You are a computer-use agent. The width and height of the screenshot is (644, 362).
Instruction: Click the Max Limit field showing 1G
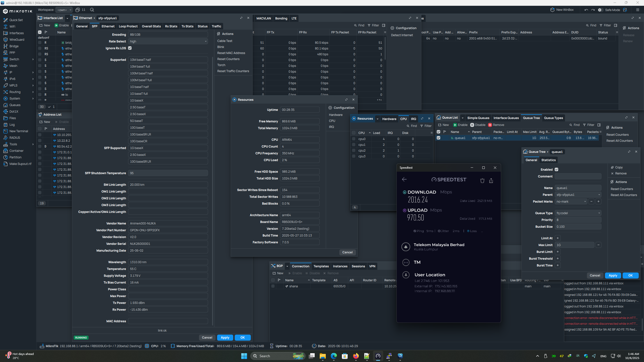pyautogui.click(x=574, y=245)
